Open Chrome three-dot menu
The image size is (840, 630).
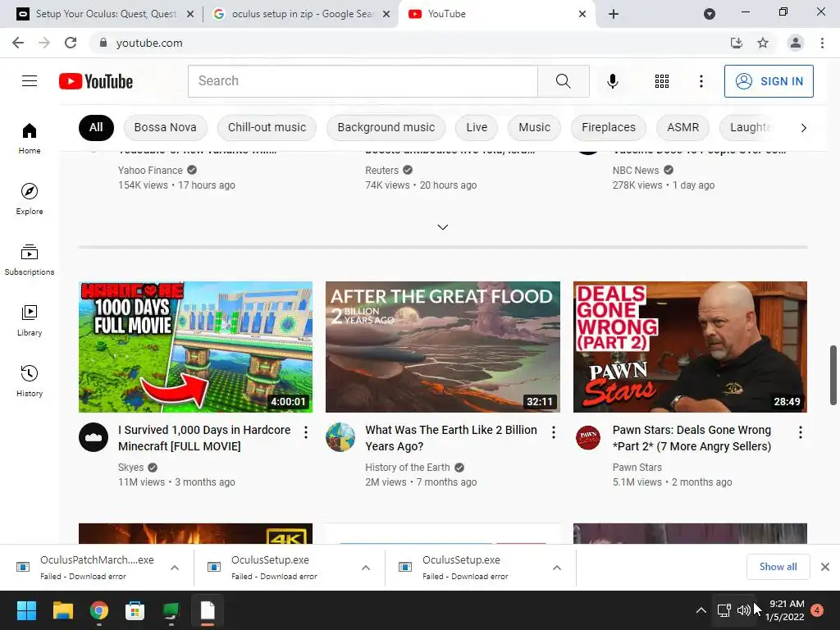(822, 43)
